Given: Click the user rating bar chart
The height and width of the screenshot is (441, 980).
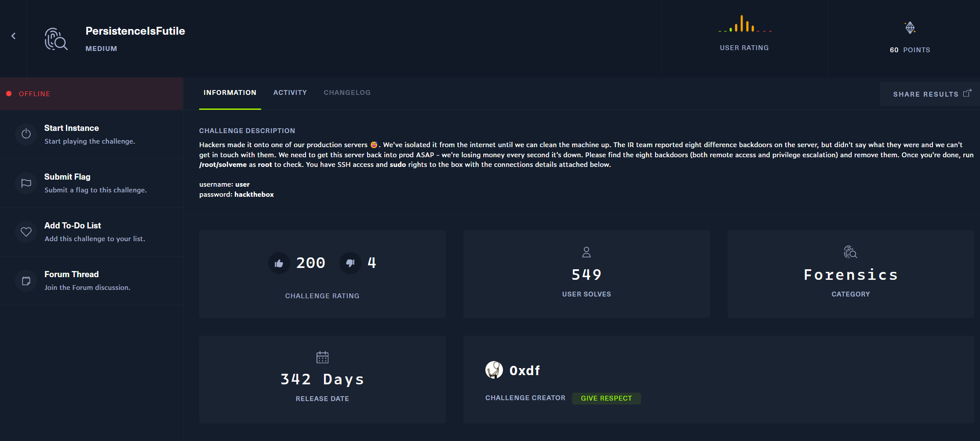Looking at the screenshot, I should coord(745,24).
